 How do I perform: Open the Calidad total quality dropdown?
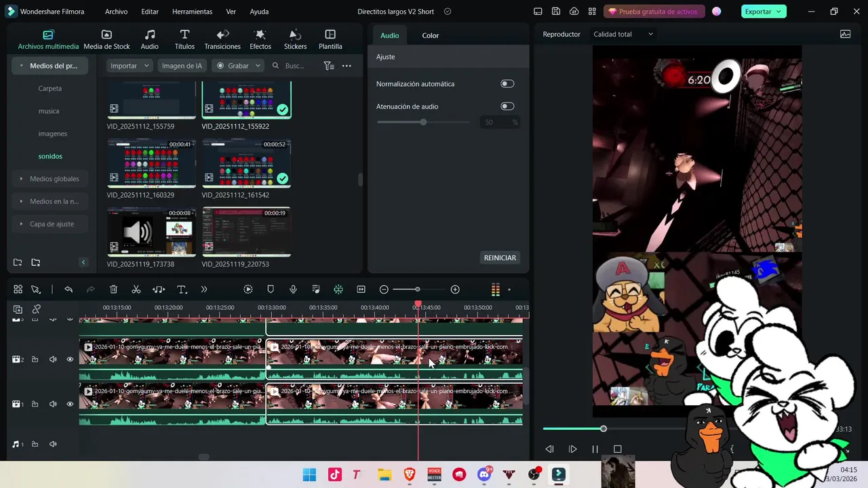[623, 34]
